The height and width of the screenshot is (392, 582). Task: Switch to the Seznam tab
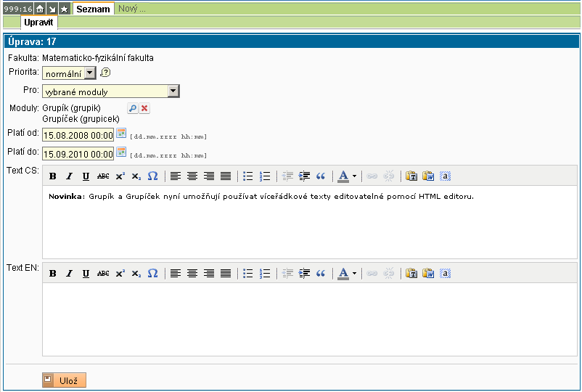(93, 9)
